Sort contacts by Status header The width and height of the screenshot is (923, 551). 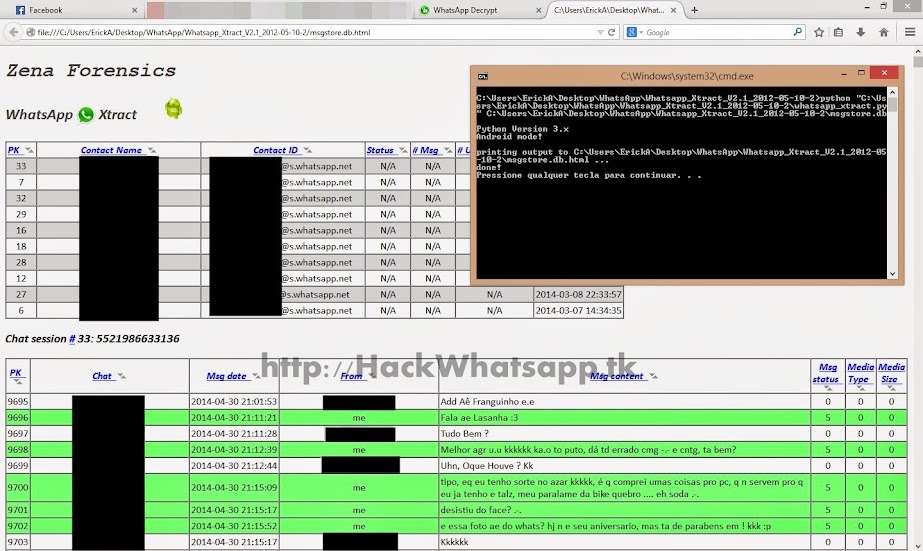(x=380, y=150)
